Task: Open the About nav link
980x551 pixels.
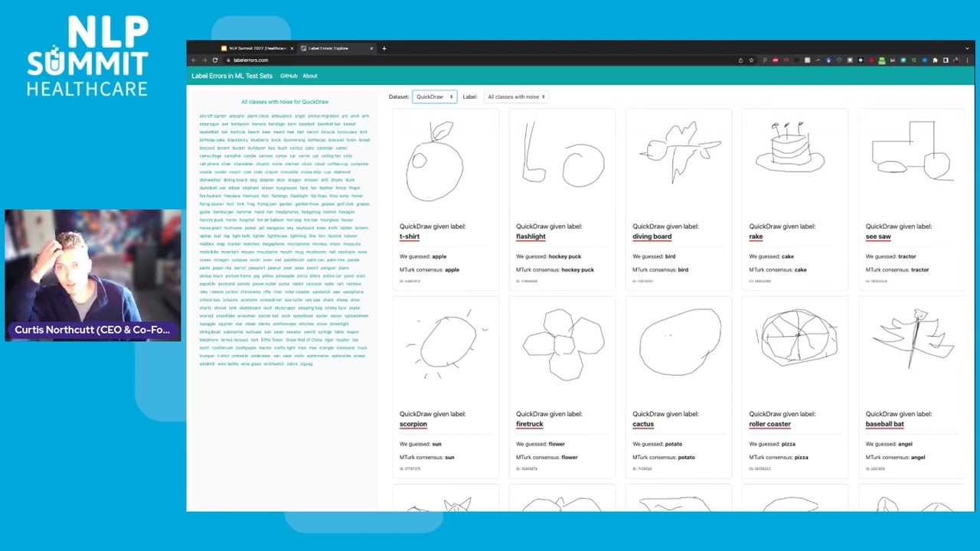Action: click(x=309, y=76)
